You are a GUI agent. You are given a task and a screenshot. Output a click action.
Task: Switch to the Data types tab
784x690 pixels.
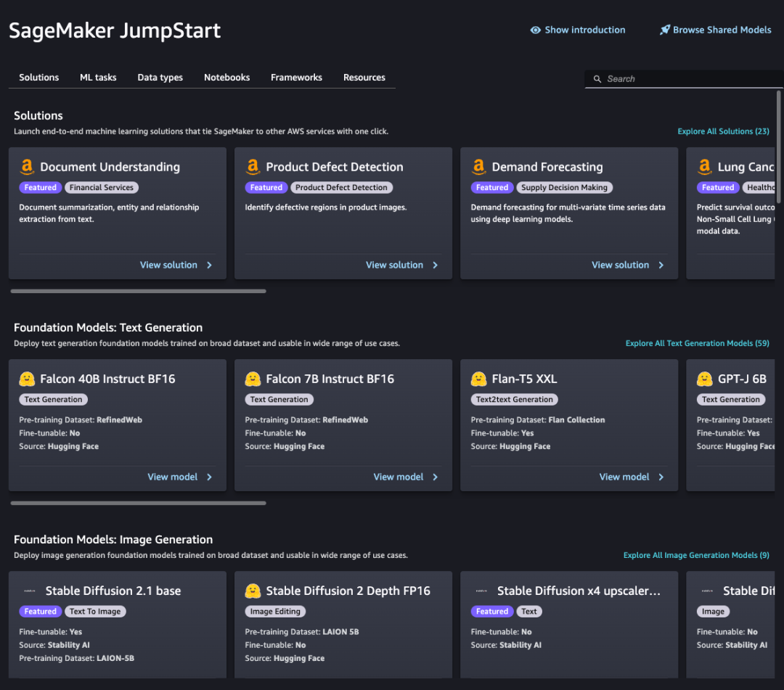(160, 78)
